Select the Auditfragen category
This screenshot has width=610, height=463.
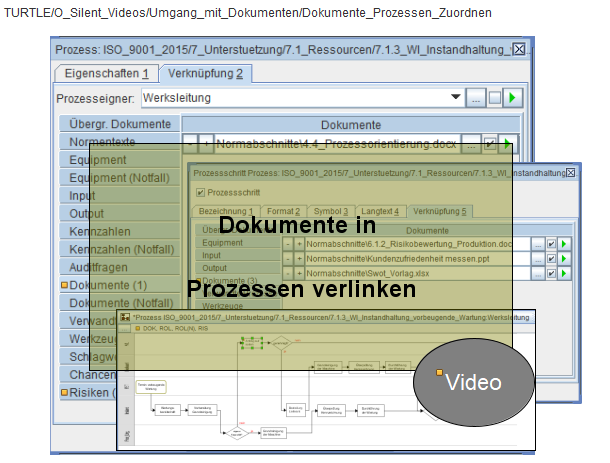[120, 267]
